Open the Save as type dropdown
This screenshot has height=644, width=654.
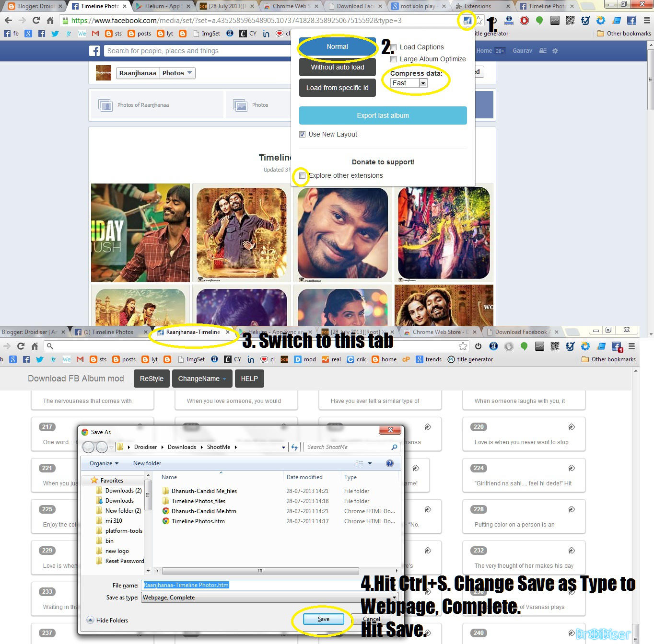[269, 598]
